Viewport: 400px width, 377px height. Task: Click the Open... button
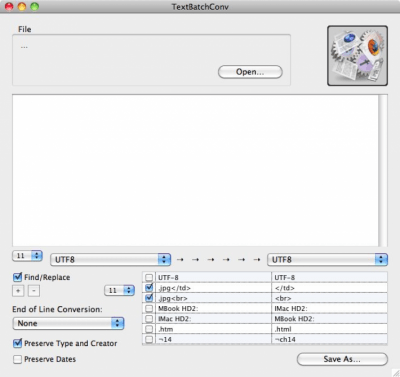pos(250,72)
